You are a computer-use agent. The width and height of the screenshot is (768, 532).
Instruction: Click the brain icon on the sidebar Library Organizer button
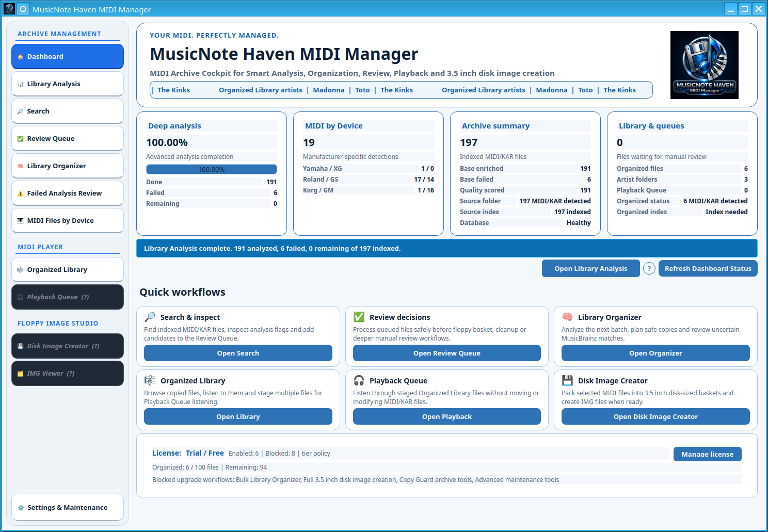click(x=20, y=166)
